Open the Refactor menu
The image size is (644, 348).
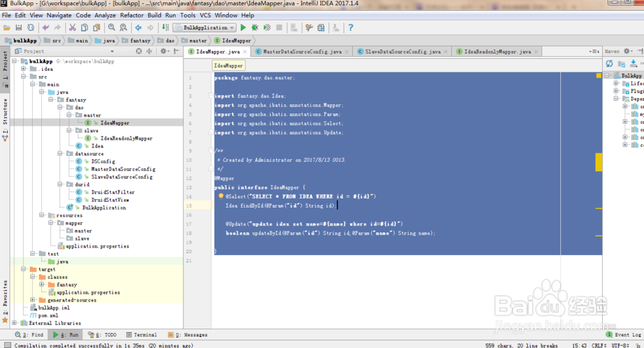131,15
